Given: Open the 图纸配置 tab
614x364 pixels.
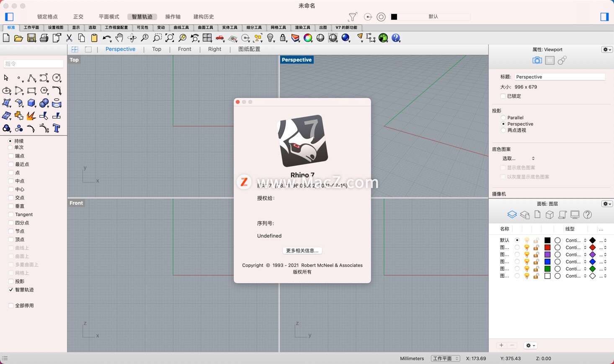Looking at the screenshot, I should [x=249, y=49].
